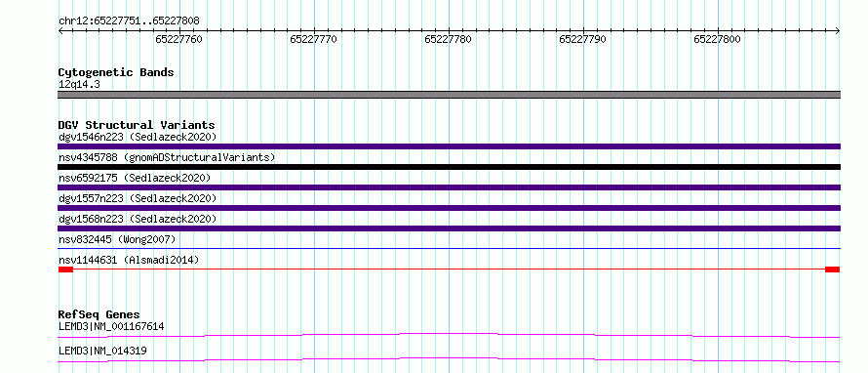
Task: Open variant nsv6592175 (Sedlazeck2020) label
Action: [135, 178]
